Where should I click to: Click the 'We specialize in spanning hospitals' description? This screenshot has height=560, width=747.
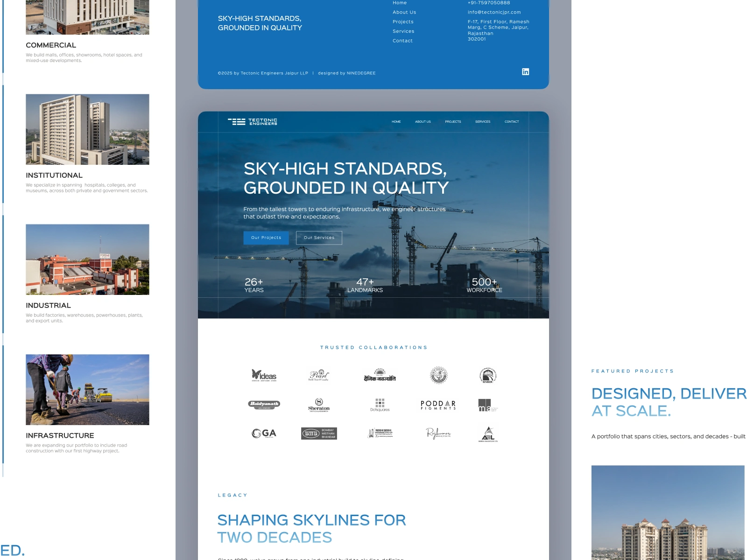(87, 188)
